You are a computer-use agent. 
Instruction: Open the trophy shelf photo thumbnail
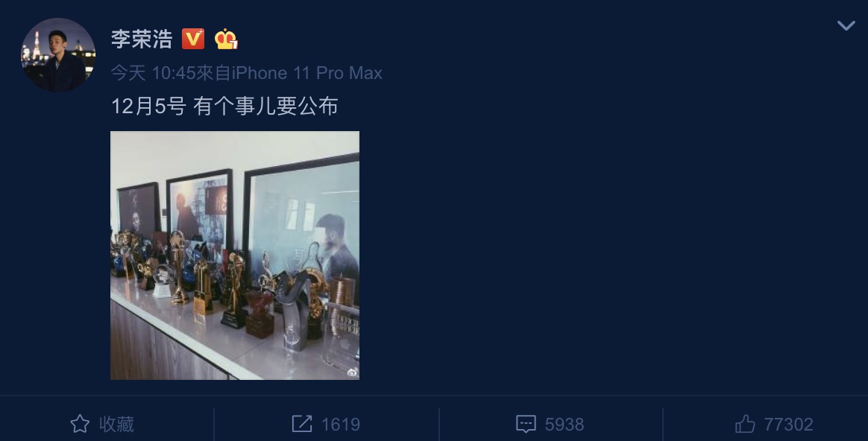(x=235, y=256)
